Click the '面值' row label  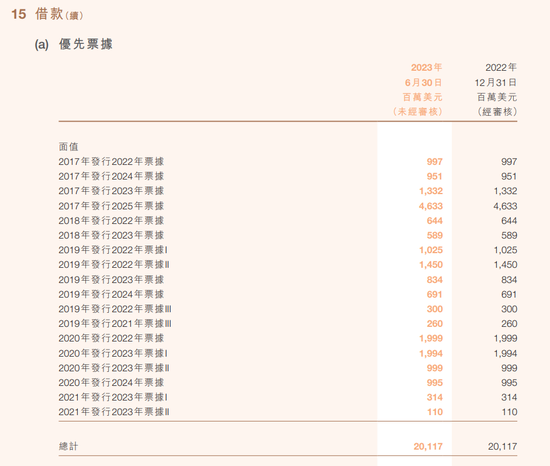68,147
